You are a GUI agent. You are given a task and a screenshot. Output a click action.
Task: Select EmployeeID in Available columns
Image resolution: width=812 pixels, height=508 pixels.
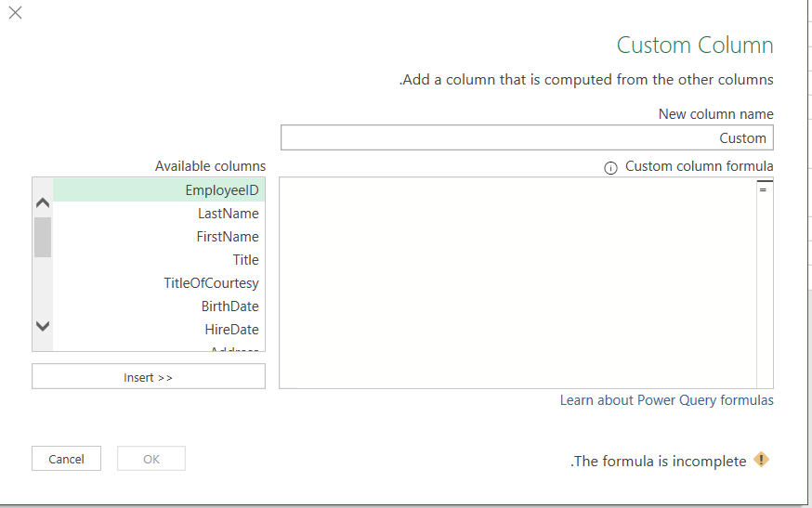(x=159, y=190)
